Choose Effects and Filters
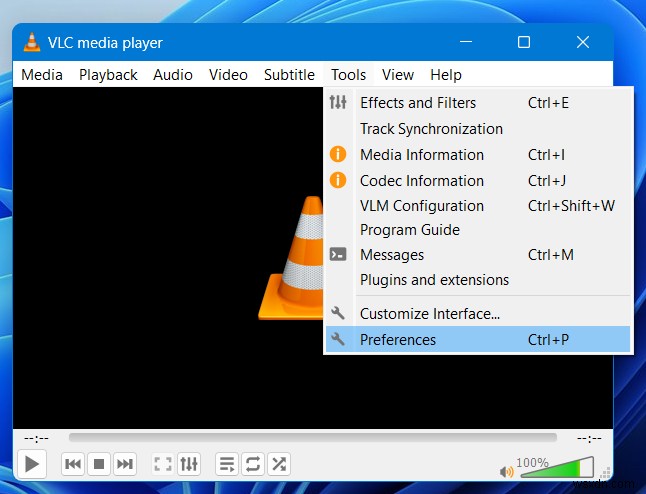 tap(478, 103)
